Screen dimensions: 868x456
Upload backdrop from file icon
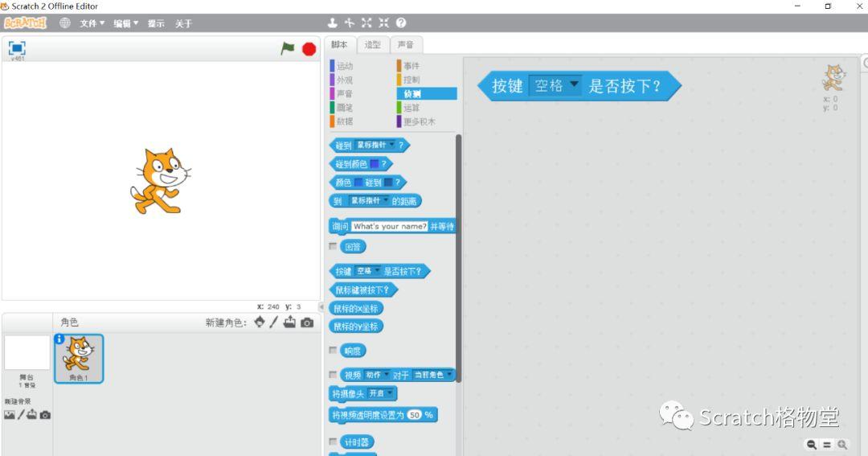tap(32, 414)
